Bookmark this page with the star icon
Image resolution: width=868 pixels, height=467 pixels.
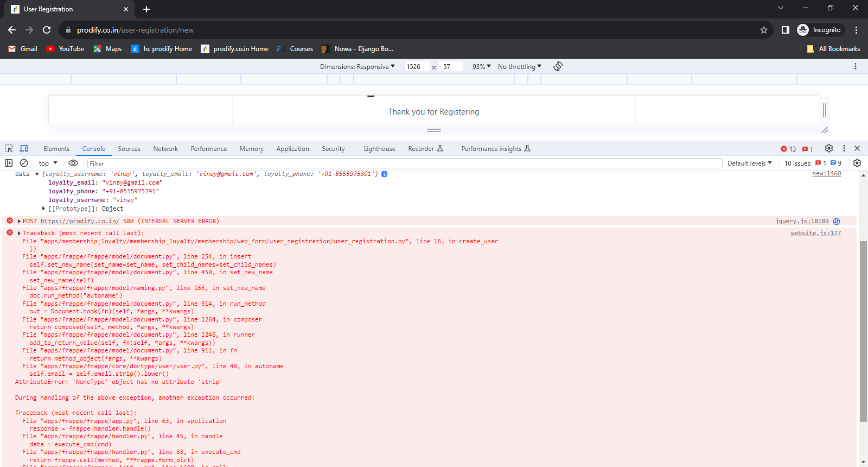click(x=764, y=30)
